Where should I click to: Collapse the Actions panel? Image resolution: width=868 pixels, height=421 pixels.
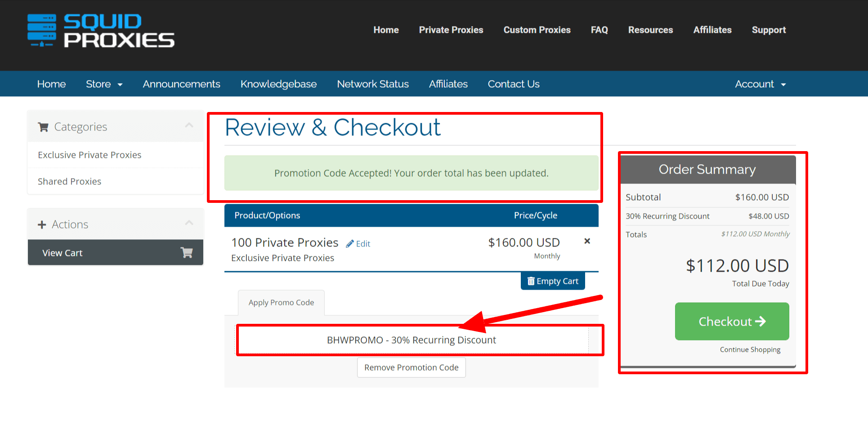pos(189,223)
